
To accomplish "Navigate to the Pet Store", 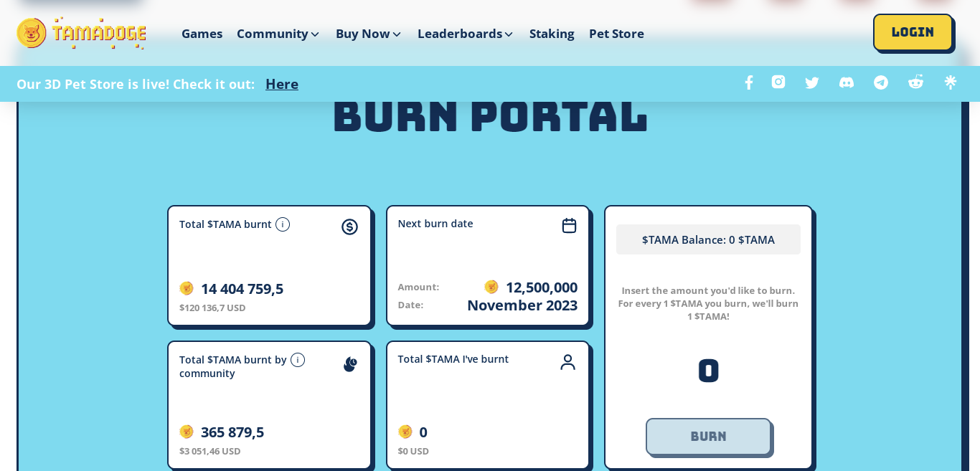I will (616, 34).
